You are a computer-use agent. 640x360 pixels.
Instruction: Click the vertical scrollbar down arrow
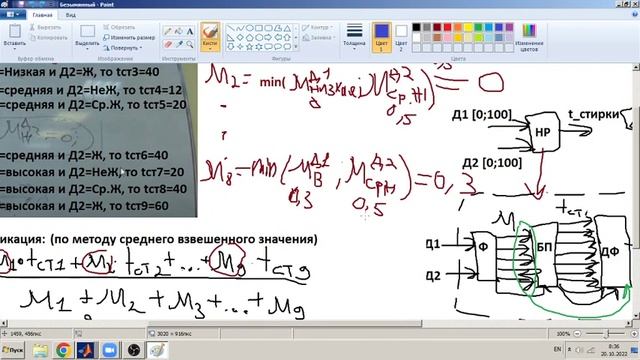[636, 316]
